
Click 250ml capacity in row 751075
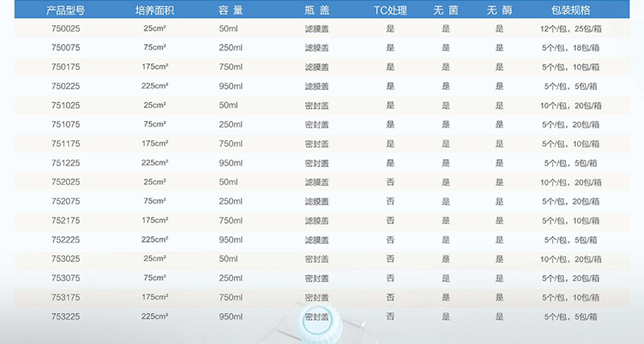(231, 124)
